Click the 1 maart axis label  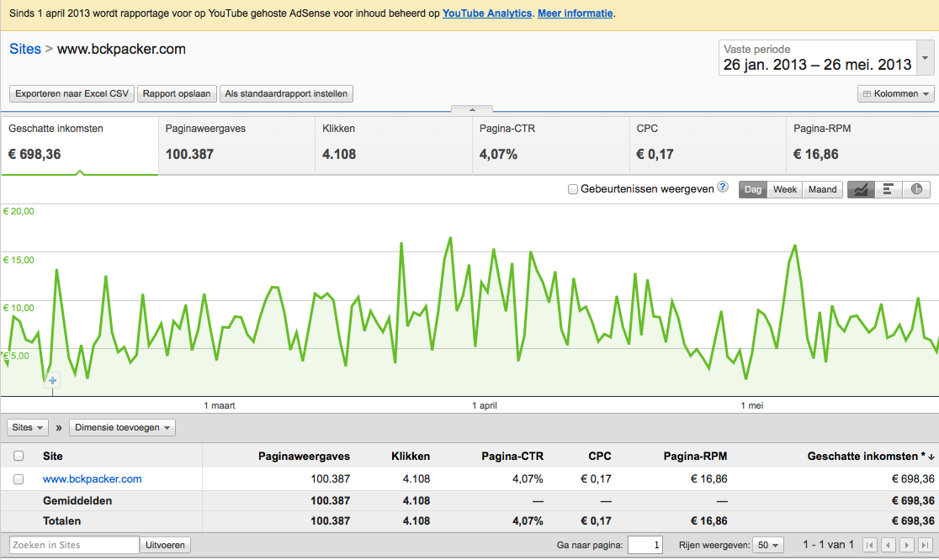click(x=219, y=405)
